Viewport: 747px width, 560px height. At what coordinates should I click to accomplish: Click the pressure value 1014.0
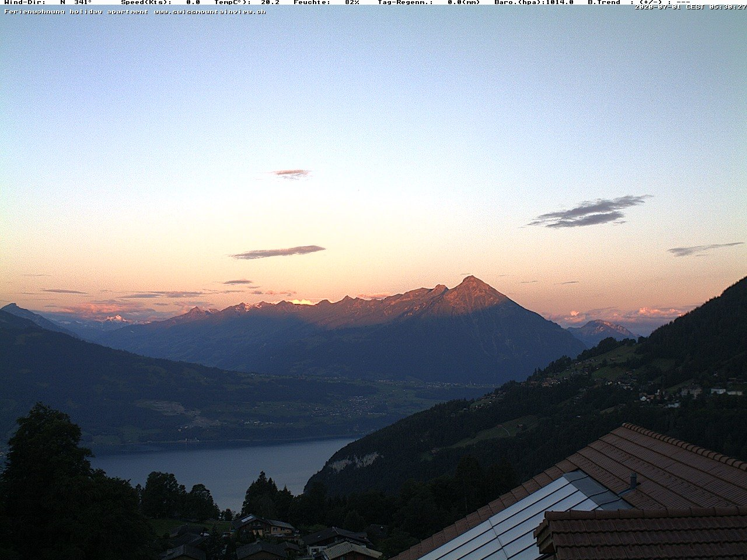click(560, 2)
